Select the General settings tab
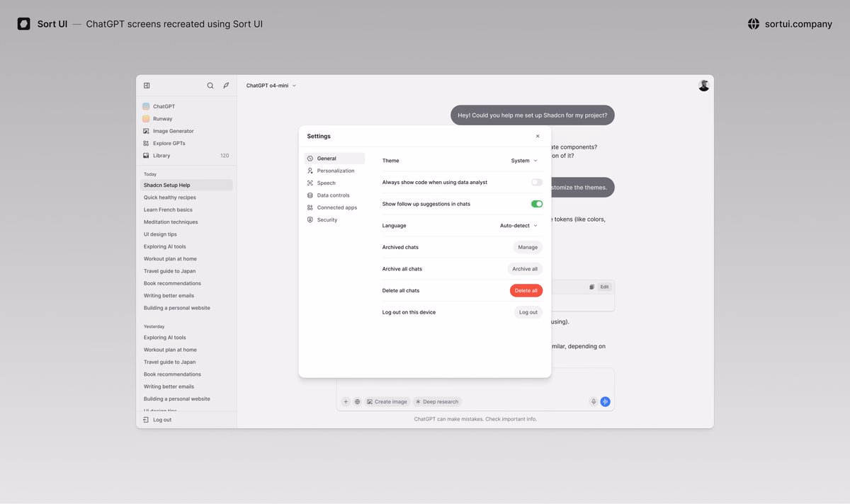 (x=334, y=159)
